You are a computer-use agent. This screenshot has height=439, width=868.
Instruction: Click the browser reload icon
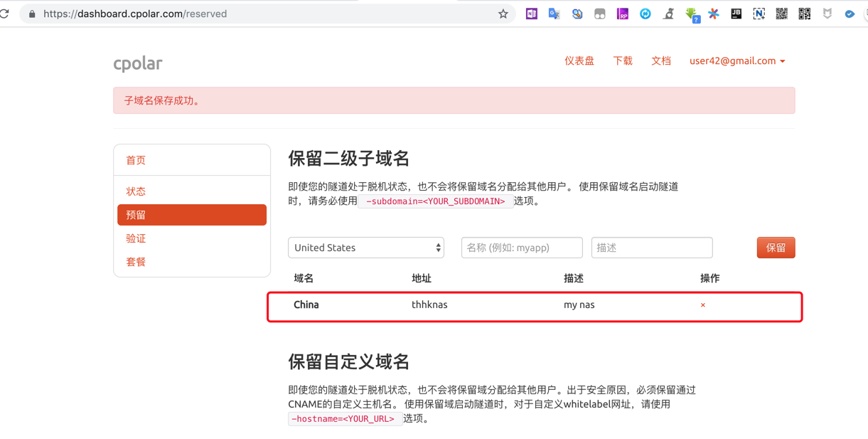[4, 14]
